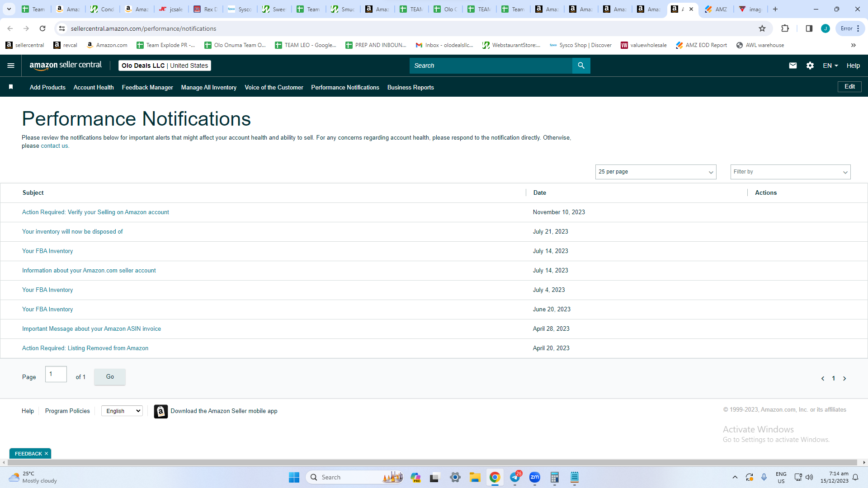Click the search magnifier button
The image size is (868, 488).
pyautogui.click(x=581, y=66)
